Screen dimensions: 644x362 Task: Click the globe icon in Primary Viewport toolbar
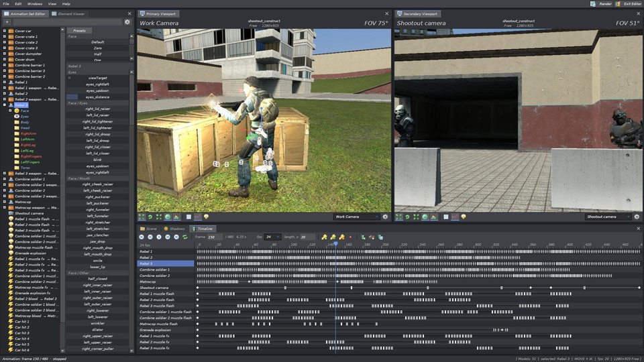168,217
